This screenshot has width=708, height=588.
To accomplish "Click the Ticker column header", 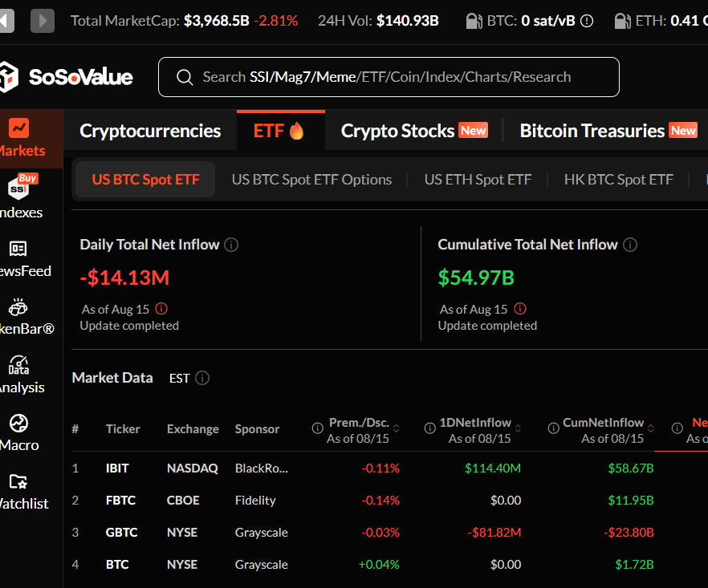I will 123,428.
